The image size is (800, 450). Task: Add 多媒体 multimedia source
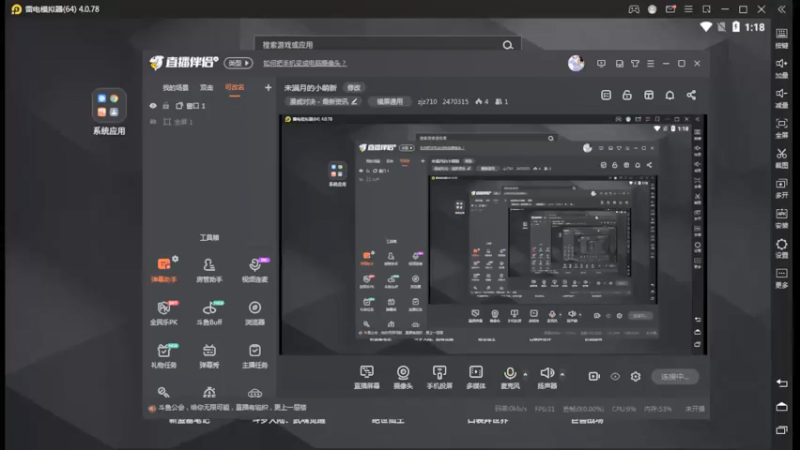coord(476,377)
